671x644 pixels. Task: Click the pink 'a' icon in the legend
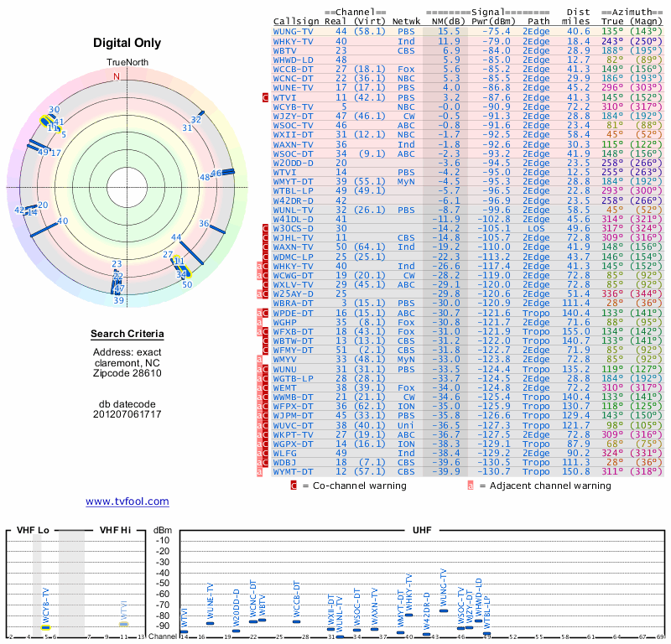471,485
